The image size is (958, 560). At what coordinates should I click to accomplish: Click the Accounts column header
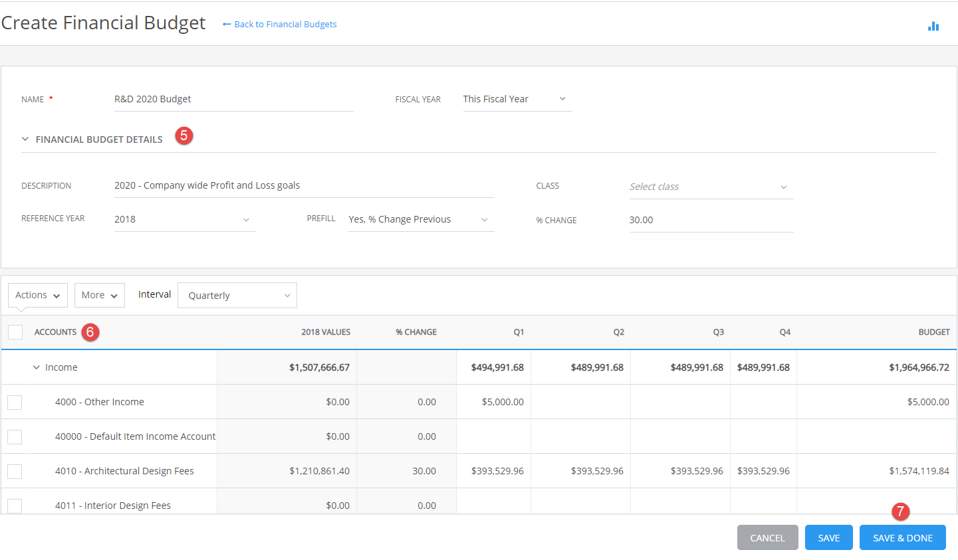(55, 332)
